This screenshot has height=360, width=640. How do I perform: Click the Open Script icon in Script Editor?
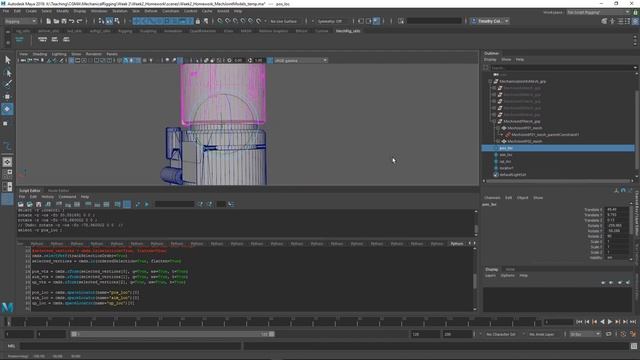[x=21, y=204]
